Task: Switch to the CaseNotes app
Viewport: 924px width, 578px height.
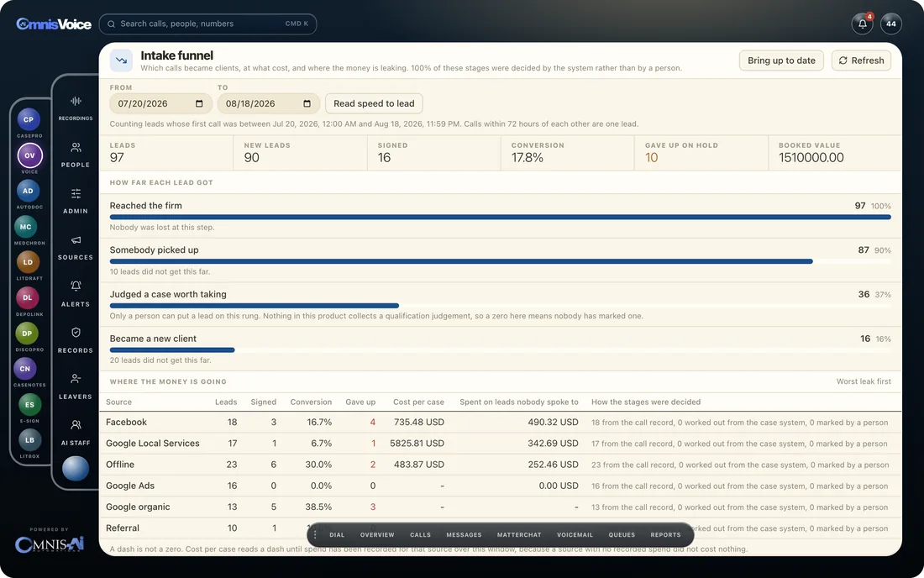Action: tap(24, 369)
